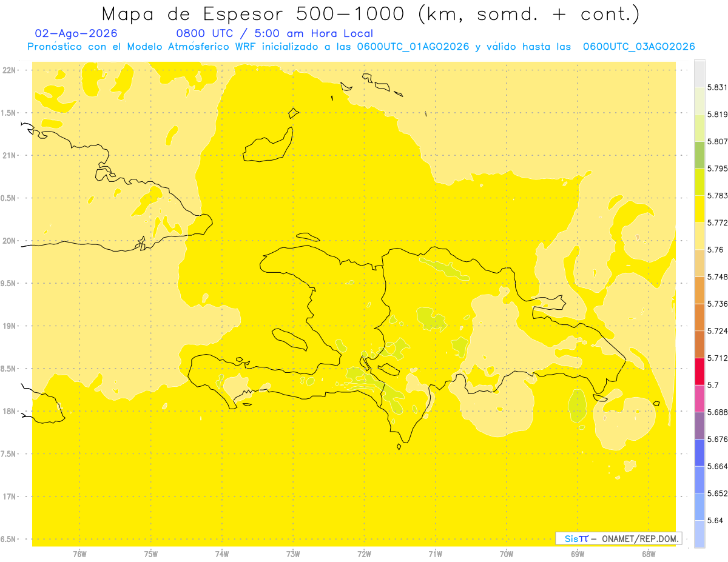The image size is (728, 562).
Task: Click the '21N' latitude label
Action: click(x=10, y=156)
